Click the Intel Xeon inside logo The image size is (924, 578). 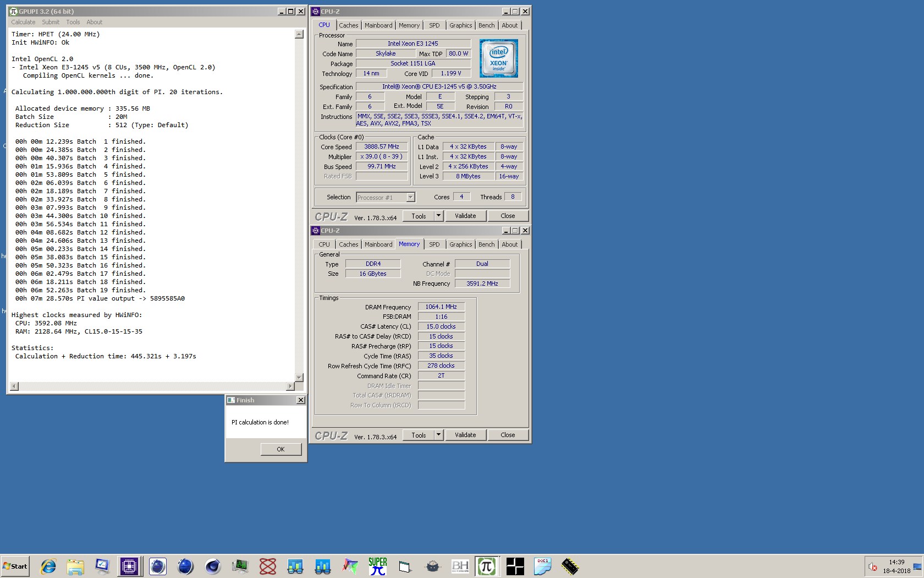point(499,58)
